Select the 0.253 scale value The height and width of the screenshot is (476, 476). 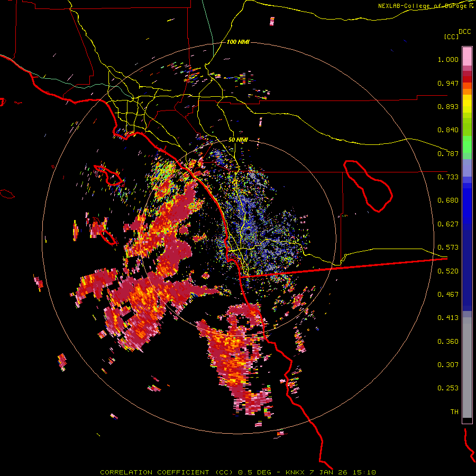(448, 388)
